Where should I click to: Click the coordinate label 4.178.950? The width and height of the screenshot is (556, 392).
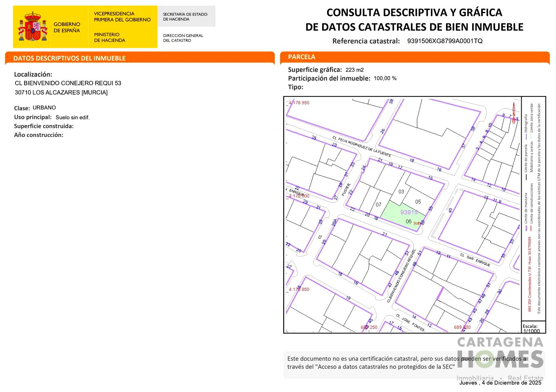pyautogui.click(x=298, y=102)
